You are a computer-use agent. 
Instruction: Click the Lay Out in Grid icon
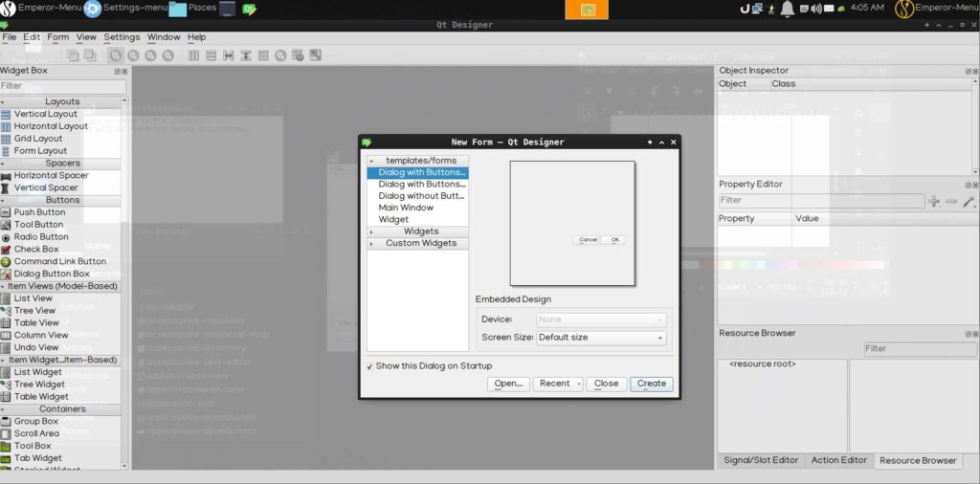click(263, 55)
